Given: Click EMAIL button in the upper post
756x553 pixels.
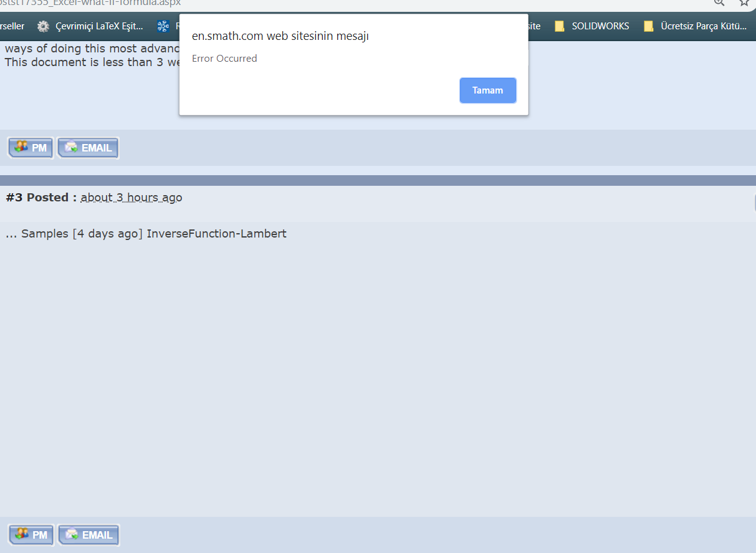Looking at the screenshot, I should point(88,148).
